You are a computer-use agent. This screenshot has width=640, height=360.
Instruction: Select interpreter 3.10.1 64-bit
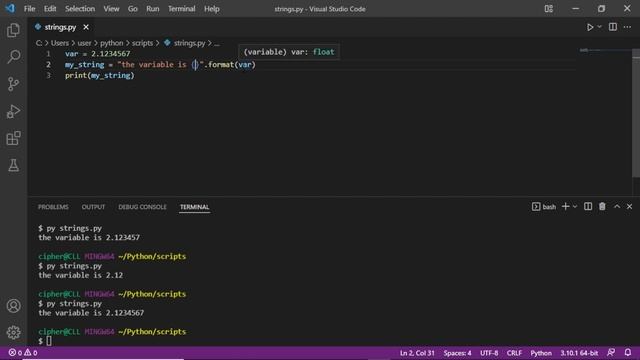tap(579, 353)
